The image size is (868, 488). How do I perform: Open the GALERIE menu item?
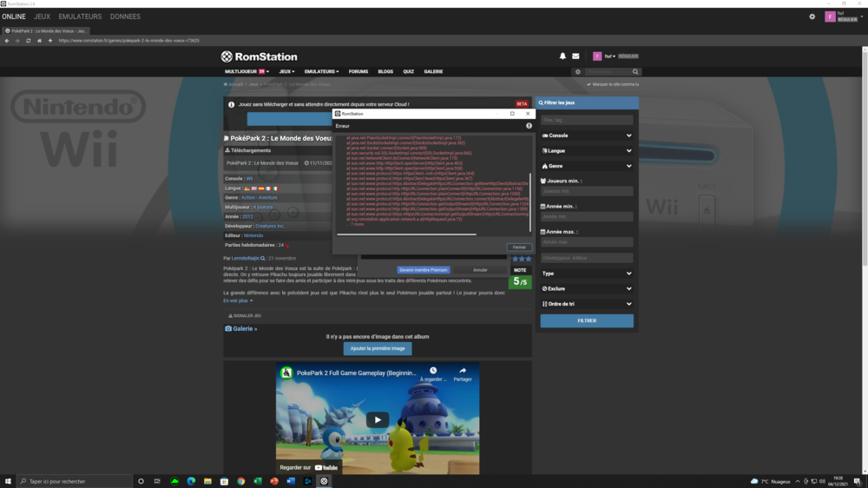pos(433,71)
